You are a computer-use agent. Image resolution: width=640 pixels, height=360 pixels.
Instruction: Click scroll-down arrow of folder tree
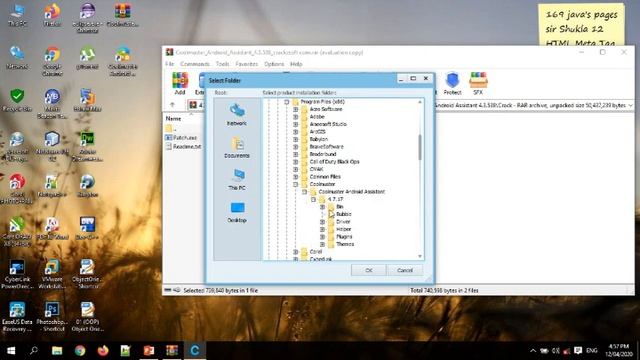pyautogui.click(x=420, y=256)
